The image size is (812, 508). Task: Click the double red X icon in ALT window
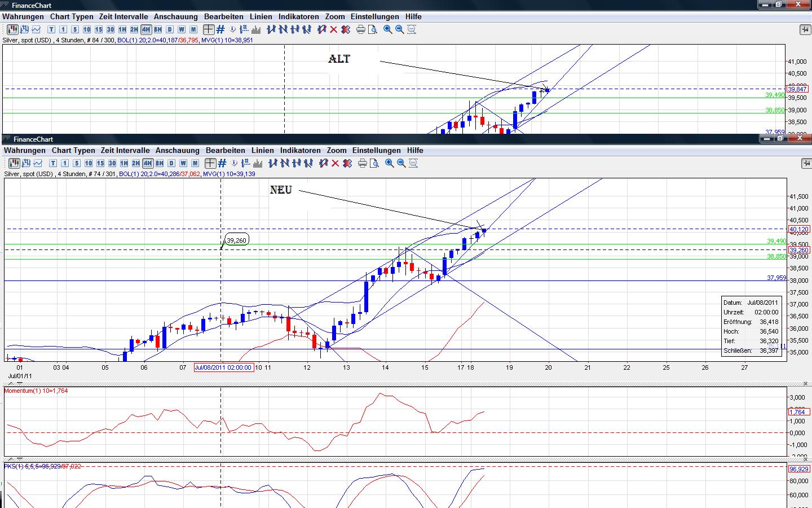[x=346, y=29]
